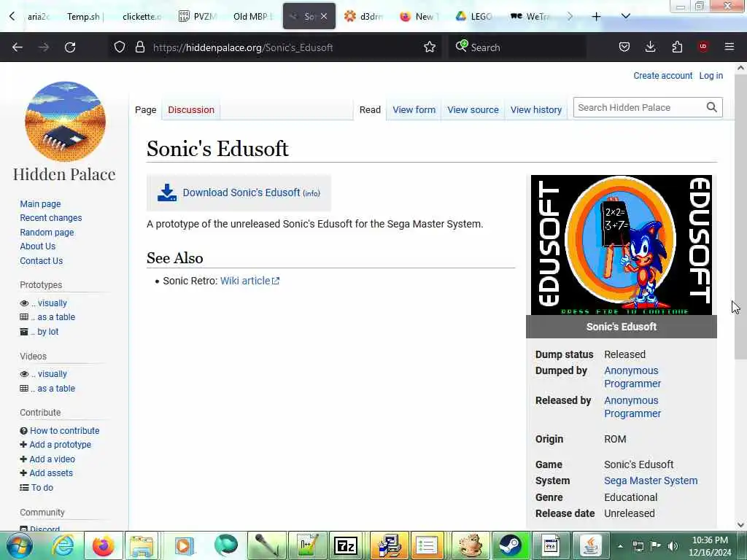
Task: Click Add a video link
Action: pyautogui.click(x=52, y=459)
